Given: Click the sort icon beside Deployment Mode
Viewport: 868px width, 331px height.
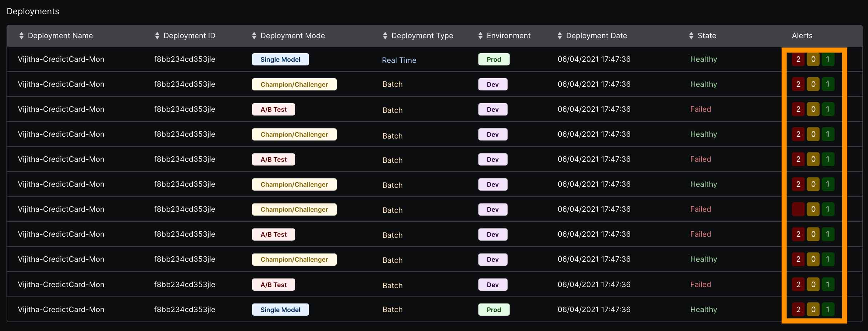Looking at the screenshot, I should (x=254, y=36).
